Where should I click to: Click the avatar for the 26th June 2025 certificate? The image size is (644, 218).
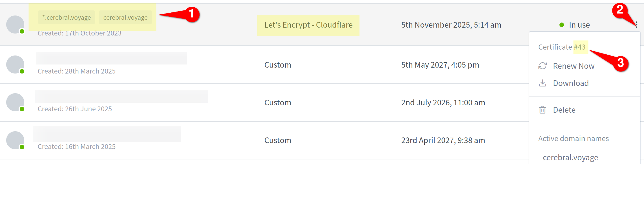pos(16,102)
